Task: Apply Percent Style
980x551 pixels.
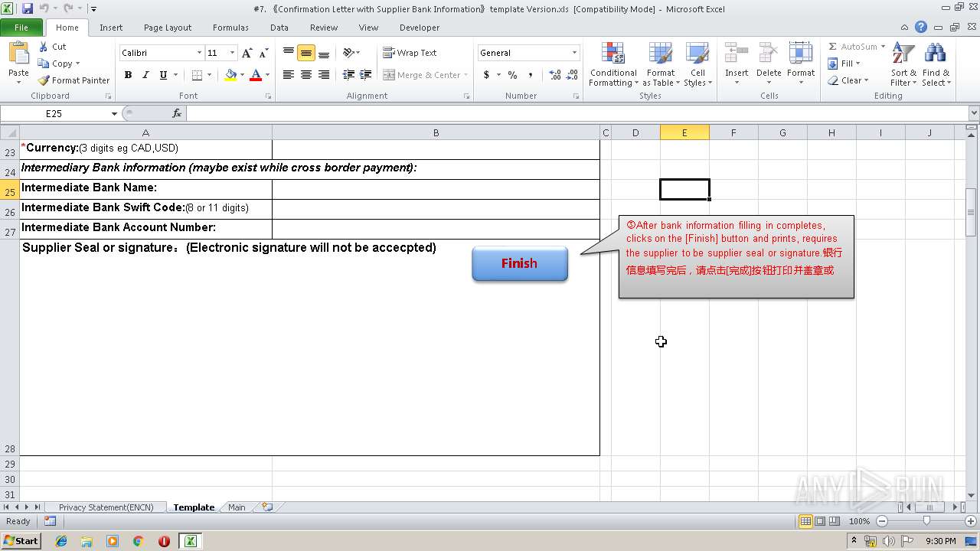Action: coord(512,75)
